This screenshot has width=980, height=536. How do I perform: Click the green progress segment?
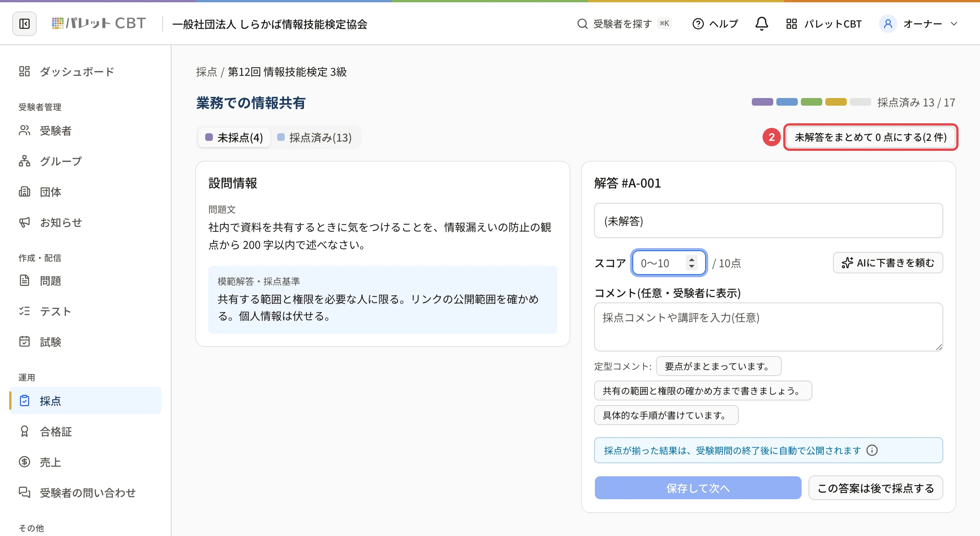tap(811, 102)
